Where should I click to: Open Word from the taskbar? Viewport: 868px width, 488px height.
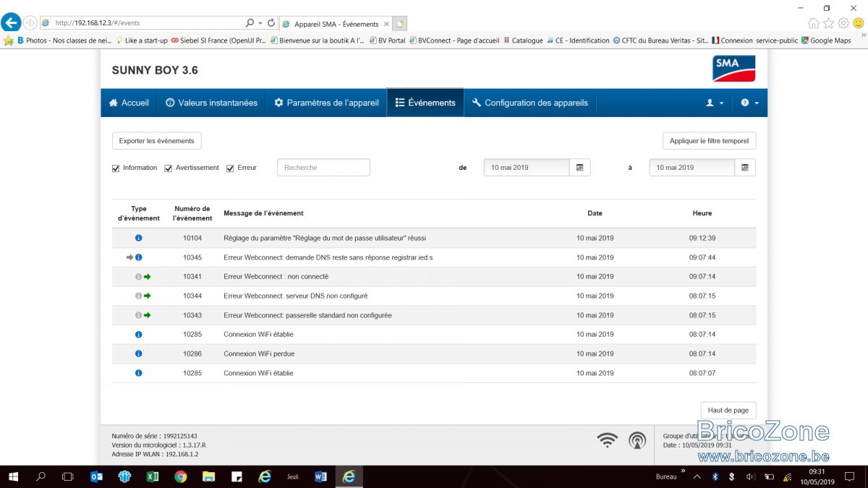click(321, 476)
